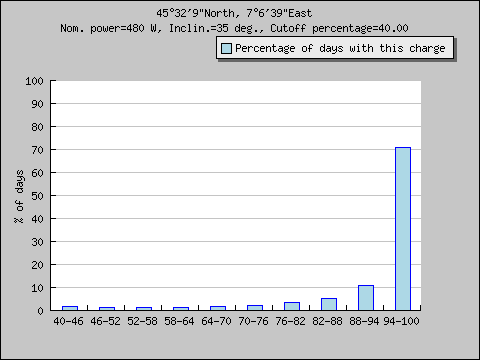
Task: Click the 58-64 x-axis label
Action: coord(179,321)
